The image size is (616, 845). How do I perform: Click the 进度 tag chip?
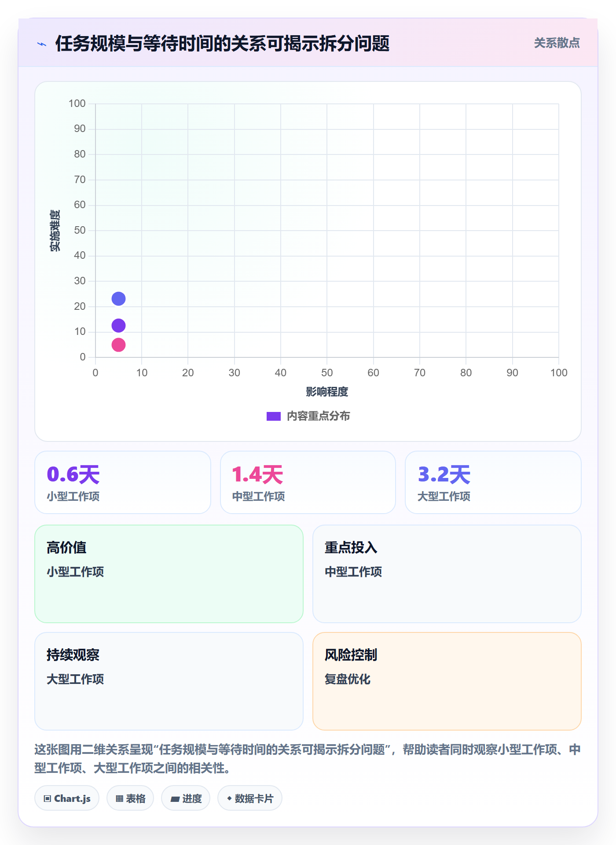coord(186,798)
